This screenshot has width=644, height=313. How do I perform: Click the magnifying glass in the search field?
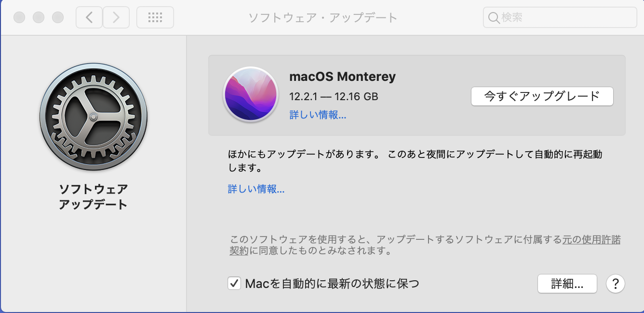point(494,18)
